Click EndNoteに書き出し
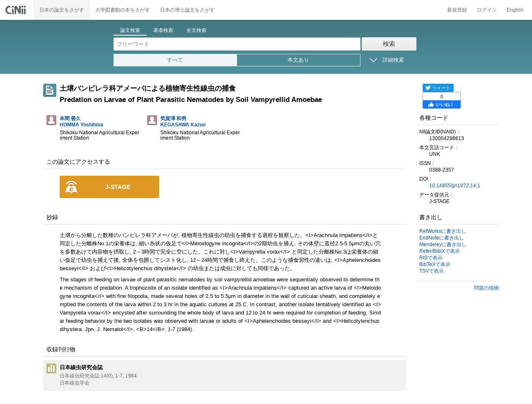 pyautogui.click(x=442, y=238)
